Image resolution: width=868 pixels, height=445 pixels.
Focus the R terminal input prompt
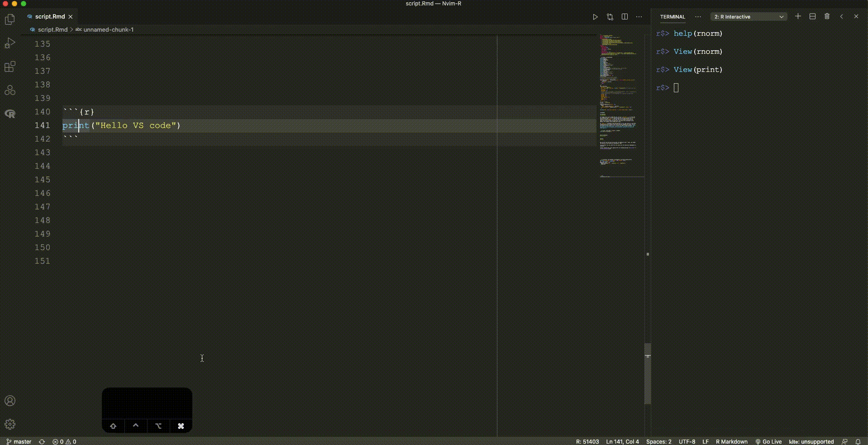[676, 88]
